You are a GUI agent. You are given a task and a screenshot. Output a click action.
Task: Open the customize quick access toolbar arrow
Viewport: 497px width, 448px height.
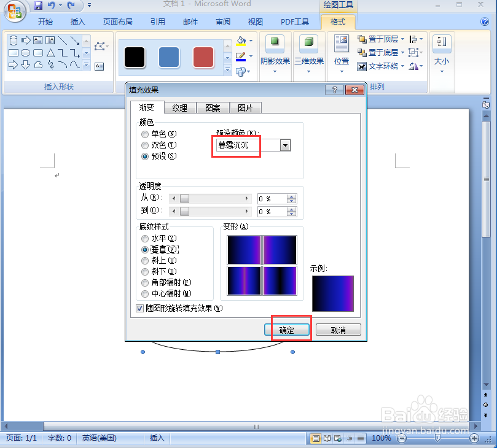pyautogui.click(x=89, y=6)
